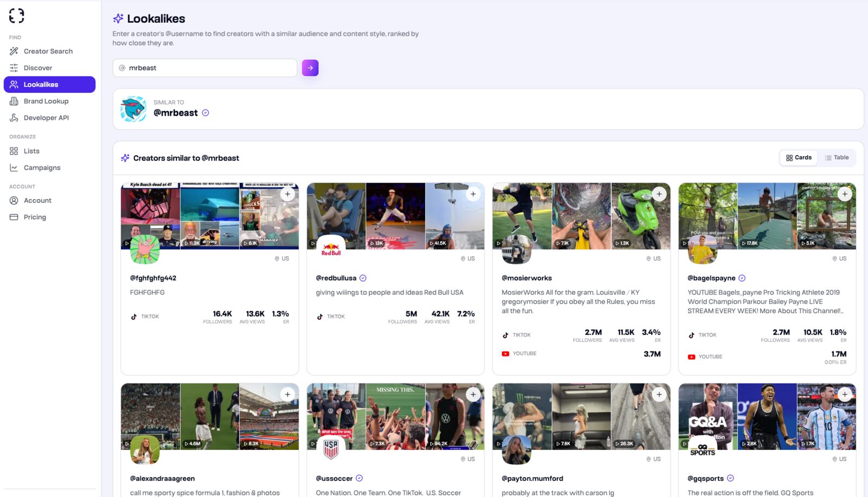
Task: Open the green scooter video thumbnail
Action: 641,216
